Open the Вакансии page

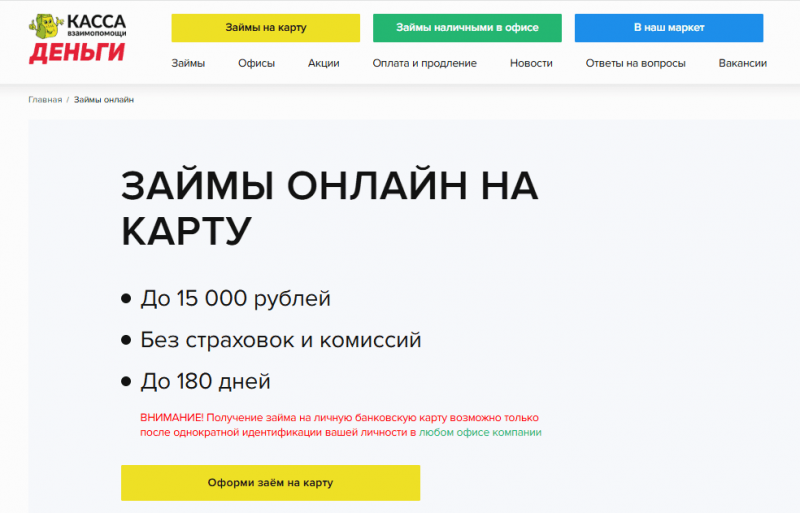pos(742,63)
